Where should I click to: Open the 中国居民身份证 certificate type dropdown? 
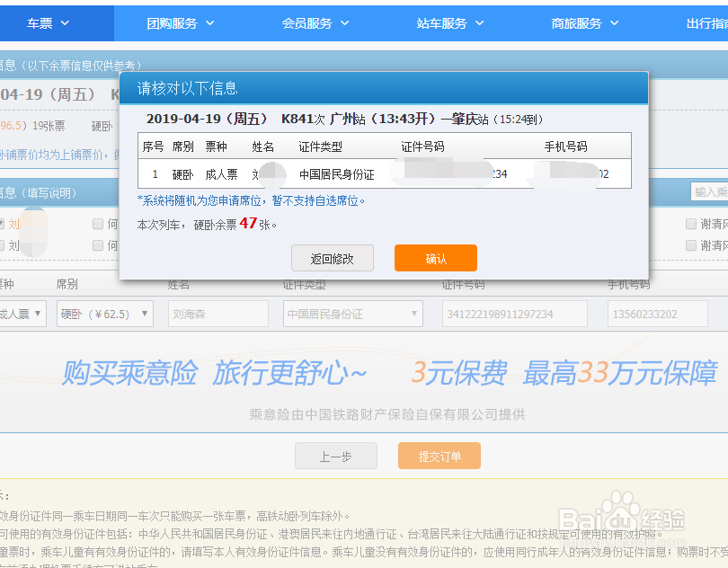pyautogui.click(x=352, y=314)
